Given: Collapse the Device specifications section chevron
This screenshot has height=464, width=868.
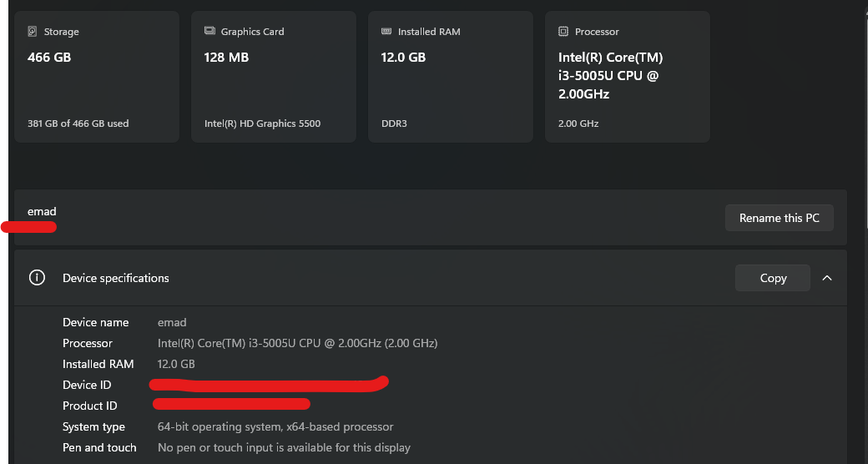Looking at the screenshot, I should (827, 278).
